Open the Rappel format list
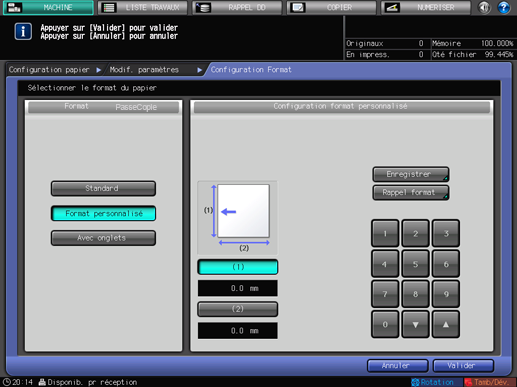The width and height of the screenshot is (517, 387). point(411,193)
